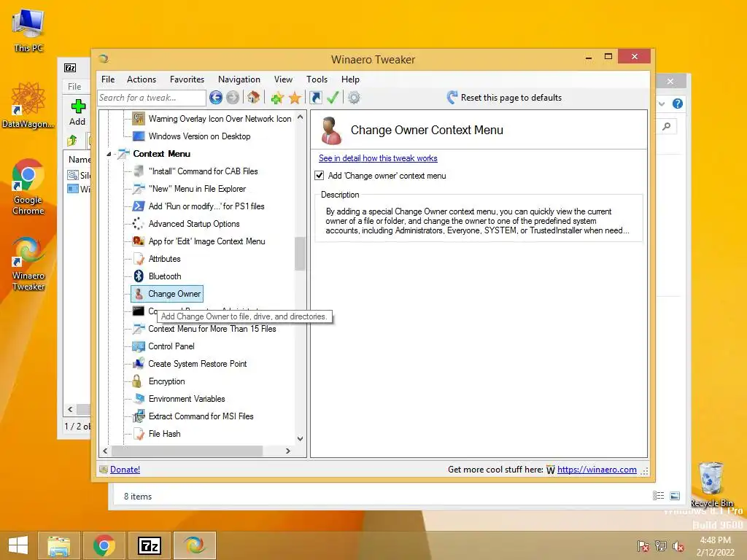
Task: Switch to large icons view in Explorer window
Action: pyautogui.click(x=675, y=496)
